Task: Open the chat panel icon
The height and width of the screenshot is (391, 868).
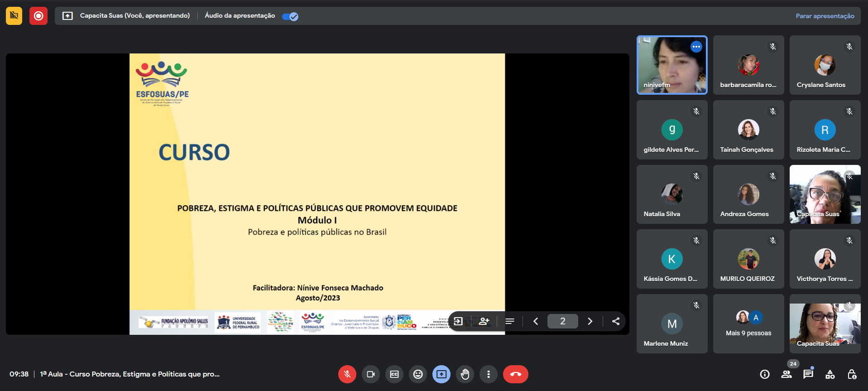Action: tap(808, 374)
